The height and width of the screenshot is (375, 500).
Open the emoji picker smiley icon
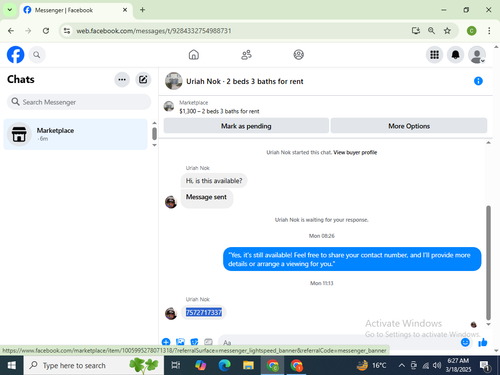tap(465, 342)
